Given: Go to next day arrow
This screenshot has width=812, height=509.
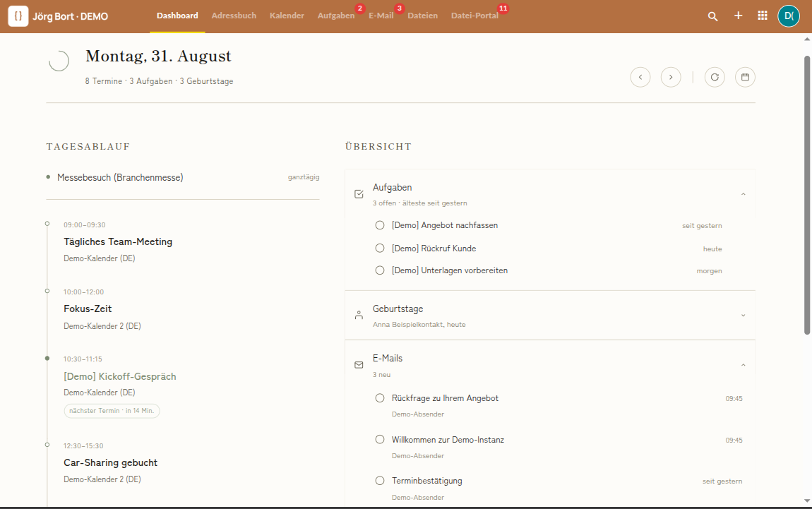Looking at the screenshot, I should click(x=671, y=77).
